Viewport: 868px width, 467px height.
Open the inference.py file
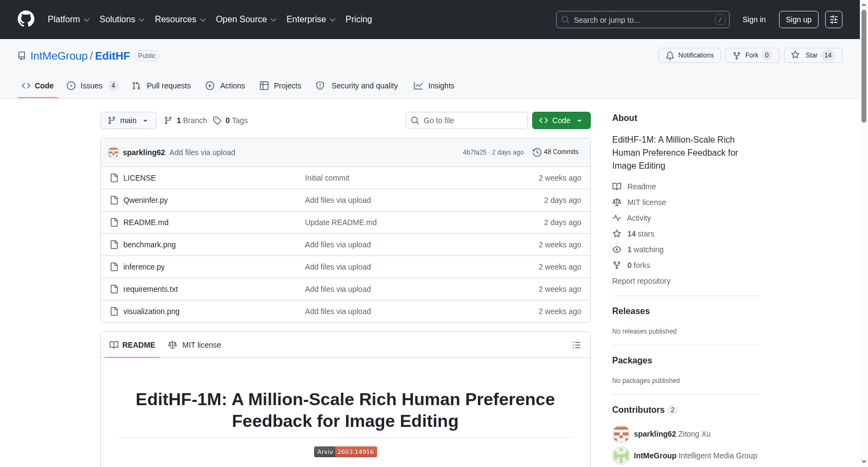click(144, 267)
